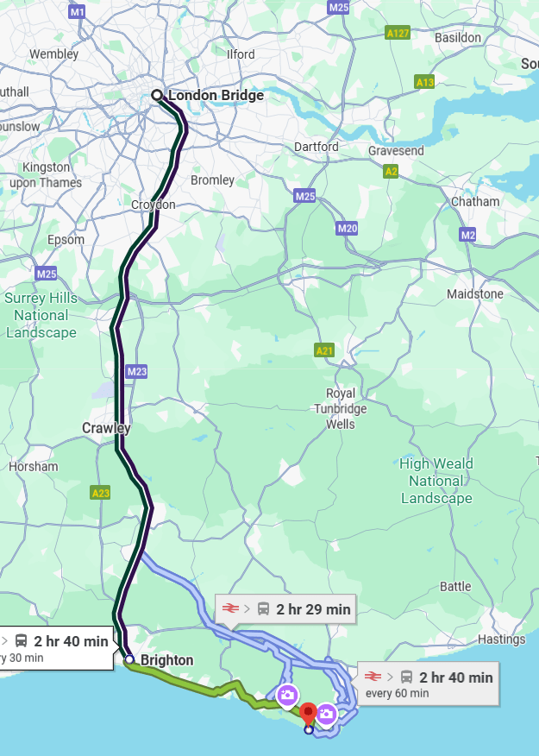The image size is (539, 756).
Task: Click the red destination pin marker
Action: 308,713
